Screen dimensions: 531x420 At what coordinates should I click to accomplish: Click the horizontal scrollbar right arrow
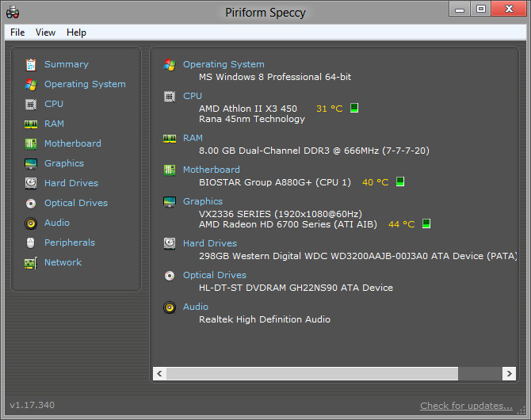point(510,372)
